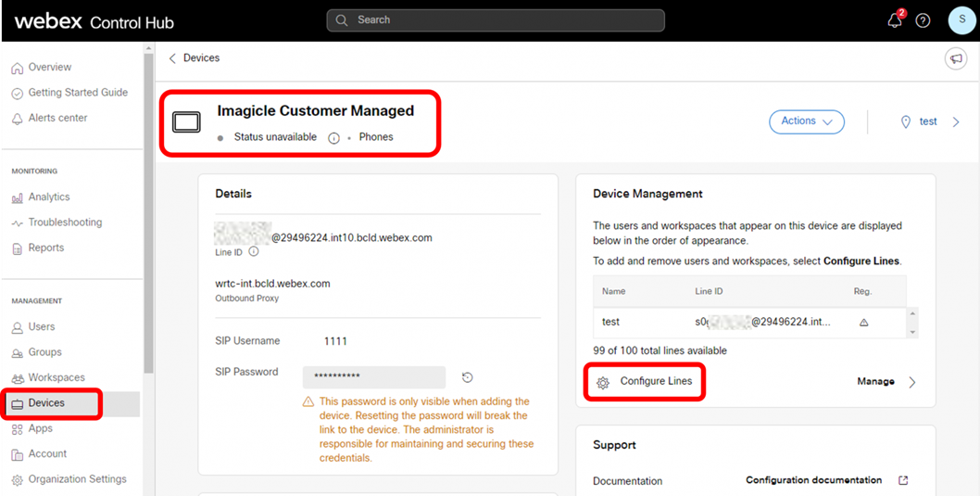Open the Manage chevron arrow
Screen dimensions: 980x496
tap(911, 382)
